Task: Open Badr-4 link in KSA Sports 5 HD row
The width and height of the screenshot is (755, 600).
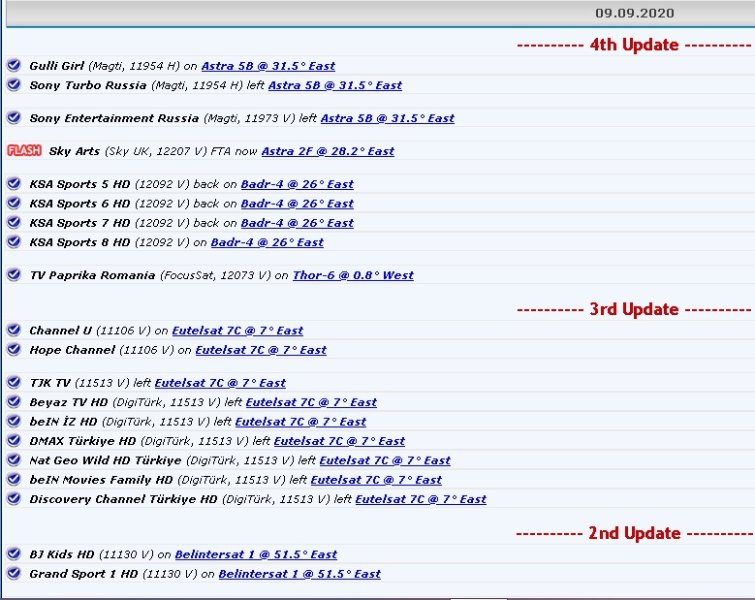Action: [297, 184]
